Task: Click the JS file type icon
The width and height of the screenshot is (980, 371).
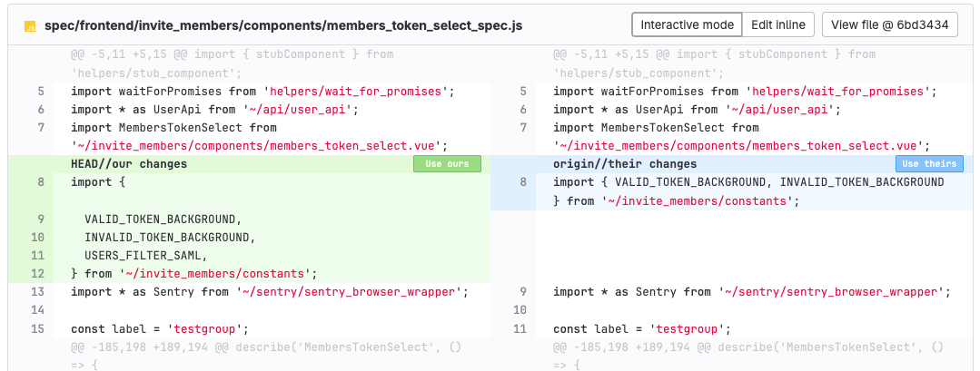Action: point(30,25)
